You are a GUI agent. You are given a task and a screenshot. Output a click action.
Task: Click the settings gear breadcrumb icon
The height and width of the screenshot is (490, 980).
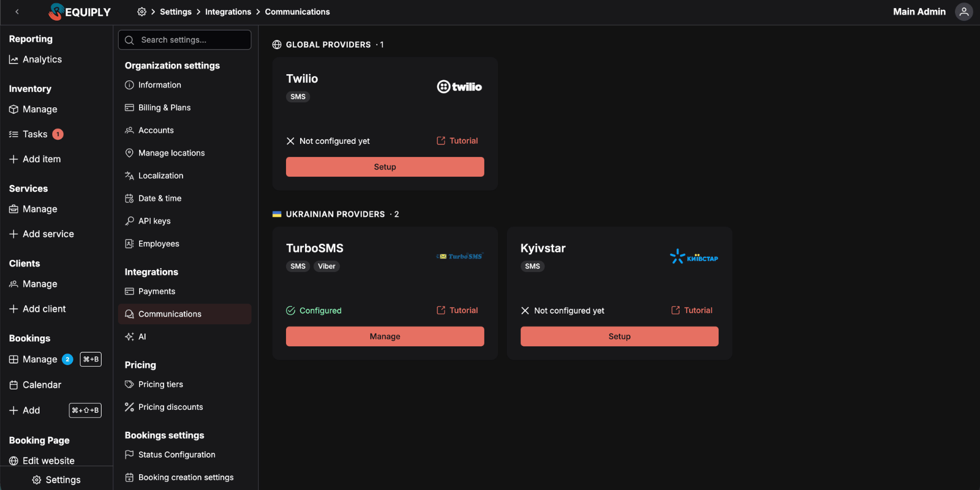point(141,12)
